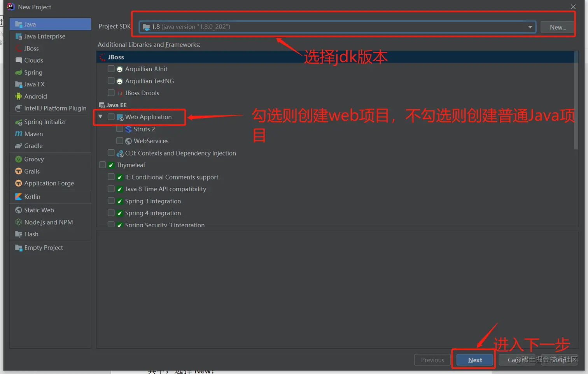Click the Java Enterprise icon

[18, 36]
